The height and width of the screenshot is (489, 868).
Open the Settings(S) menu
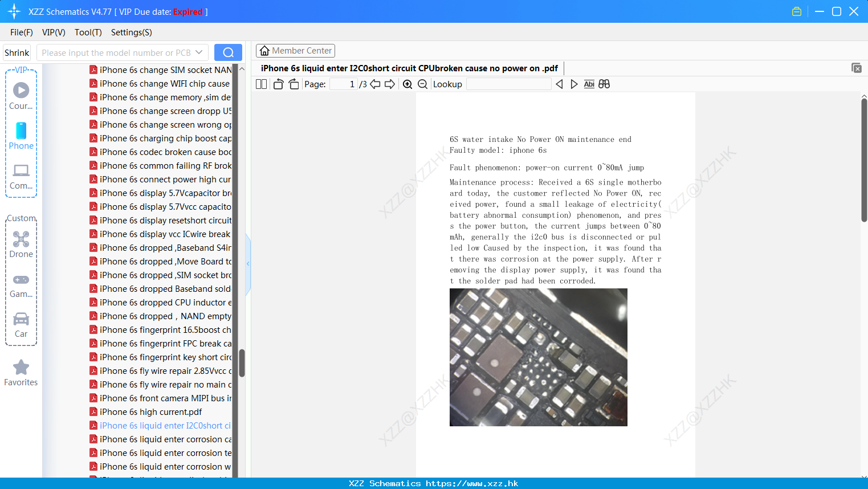132,32
